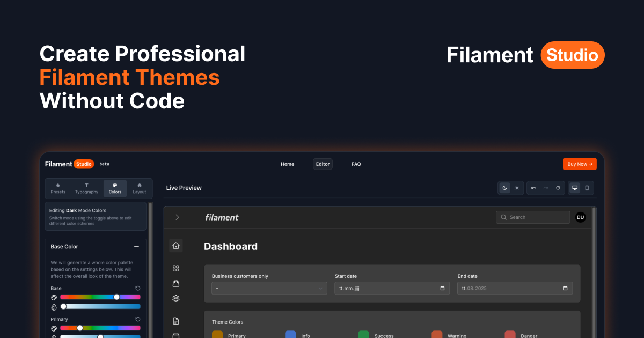Click the undo icon in Live Preview toolbar

point(533,188)
